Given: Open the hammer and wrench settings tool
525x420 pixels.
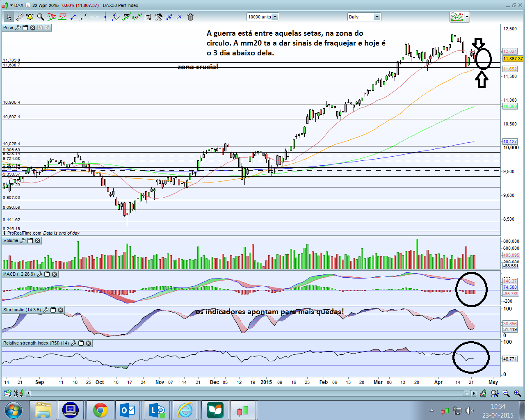Looking at the screenshot, I should click(158, 17).
